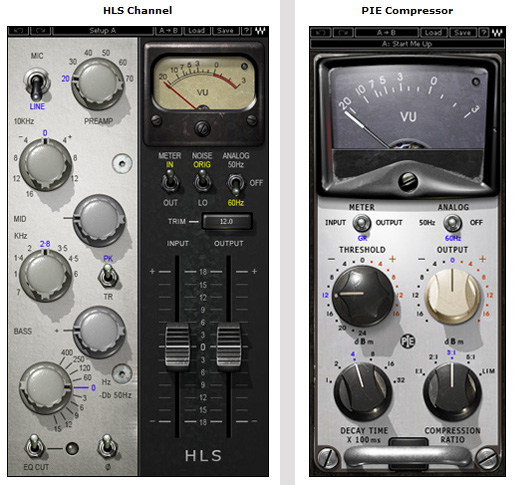Toggle ANALOG 50Hz/OFF/60Hz switch in PIE
Screen dimensions: 515x485
[x=452, y=223]
